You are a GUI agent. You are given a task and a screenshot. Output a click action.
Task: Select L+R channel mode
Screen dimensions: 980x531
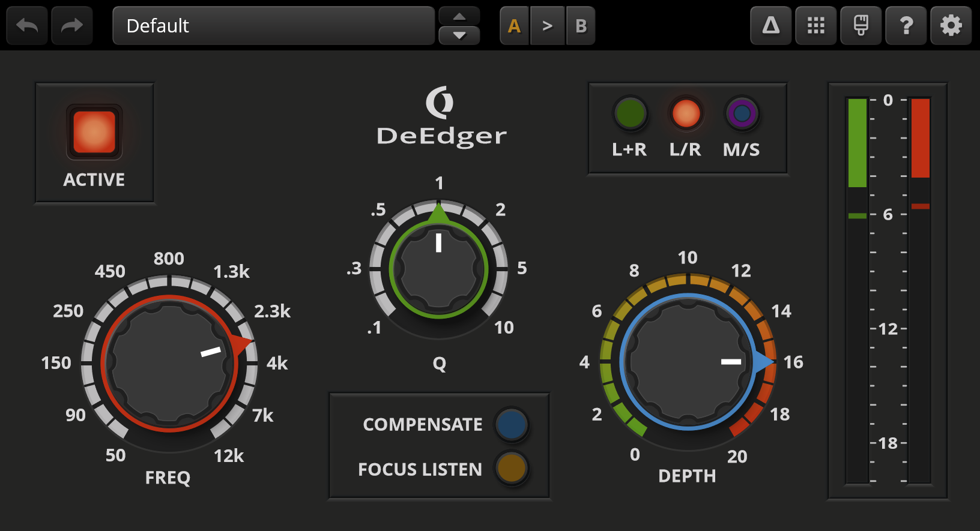tap(630, 113)
